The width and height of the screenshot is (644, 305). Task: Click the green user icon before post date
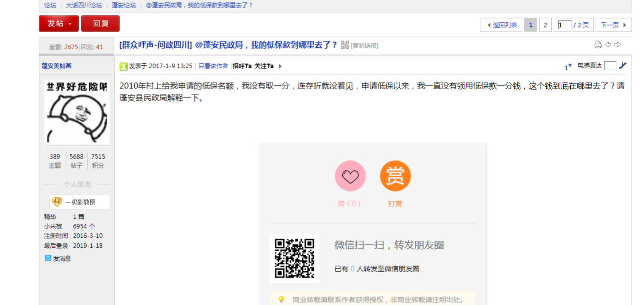123,66
